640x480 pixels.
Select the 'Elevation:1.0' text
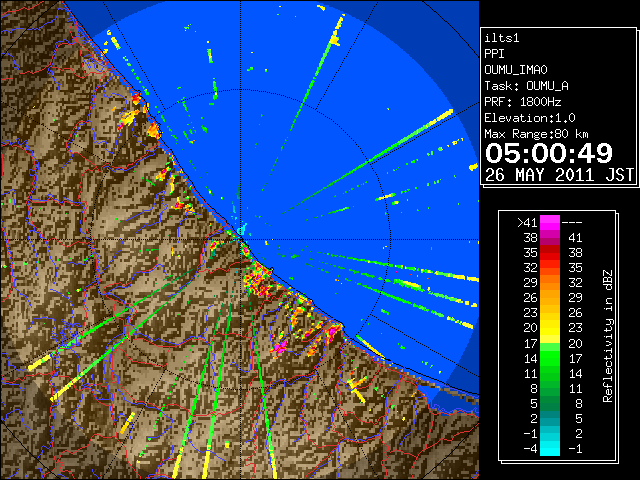coord(530,118)
